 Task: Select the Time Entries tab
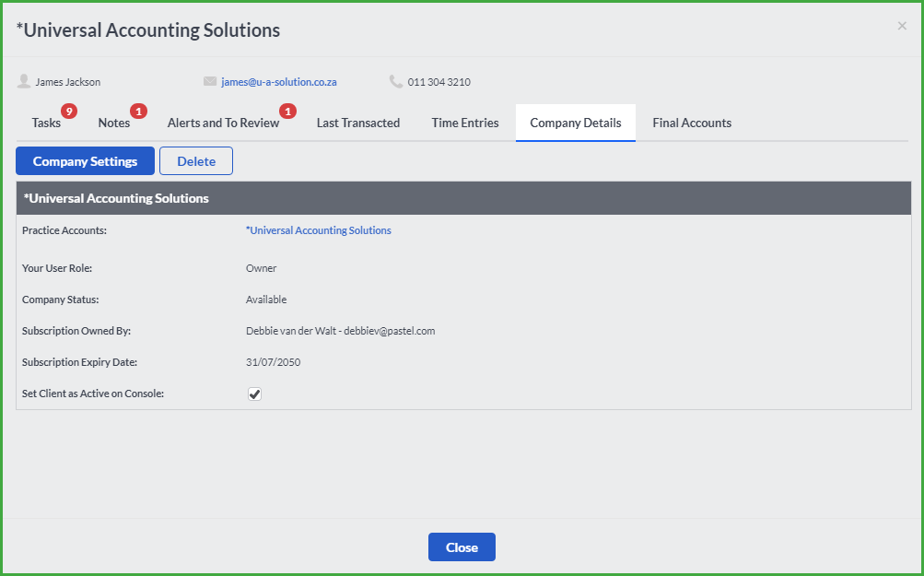[465, 123]
